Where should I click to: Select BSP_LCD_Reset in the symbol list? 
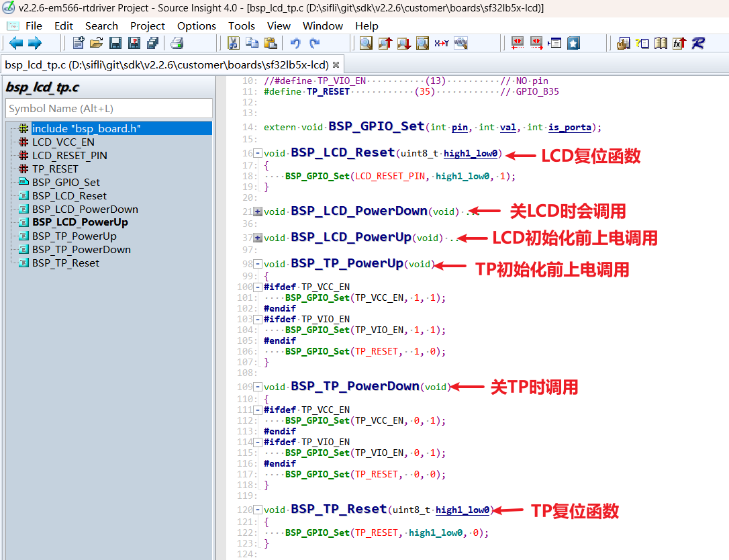point(69,196)
